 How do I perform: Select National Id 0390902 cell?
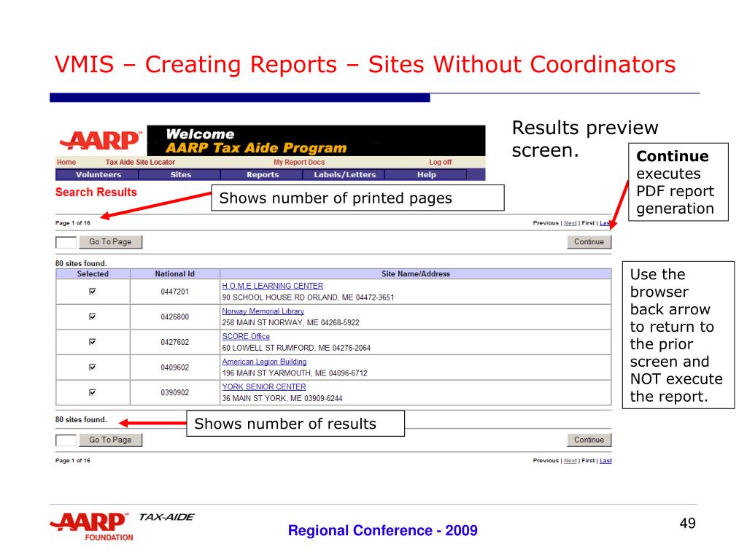(x=175, y=392)
